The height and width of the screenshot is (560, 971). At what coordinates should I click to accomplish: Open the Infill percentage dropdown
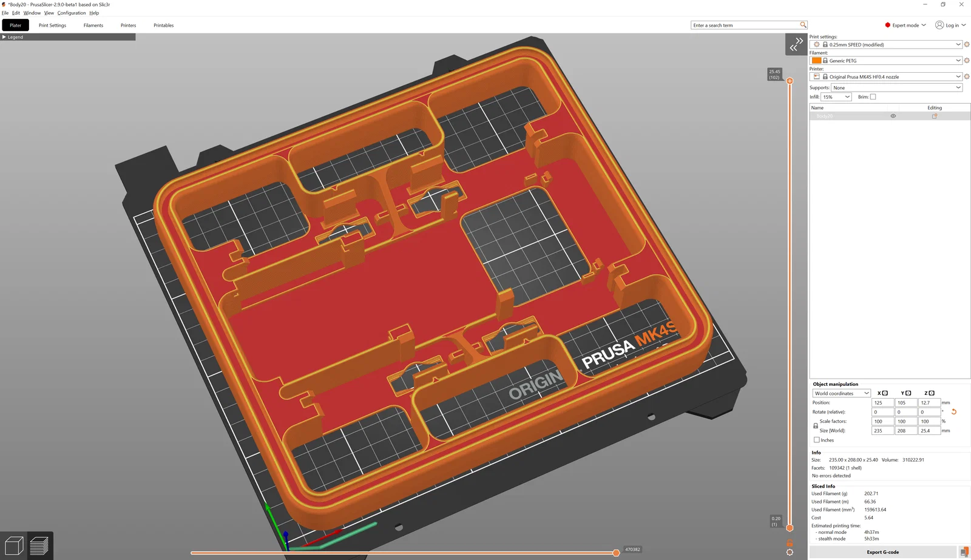(847, 97)
